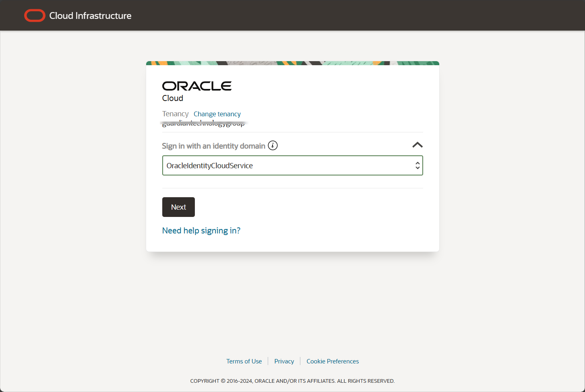Open the Change tenancy option
Image resolution: width=585 pixels, height=392 pixels.
[217, 114]
